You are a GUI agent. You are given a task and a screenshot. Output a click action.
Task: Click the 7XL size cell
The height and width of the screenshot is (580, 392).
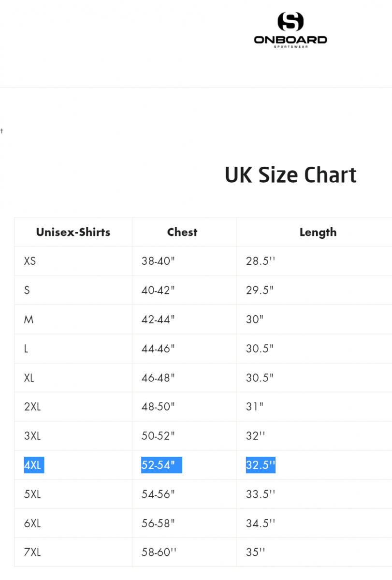[32, 552]
